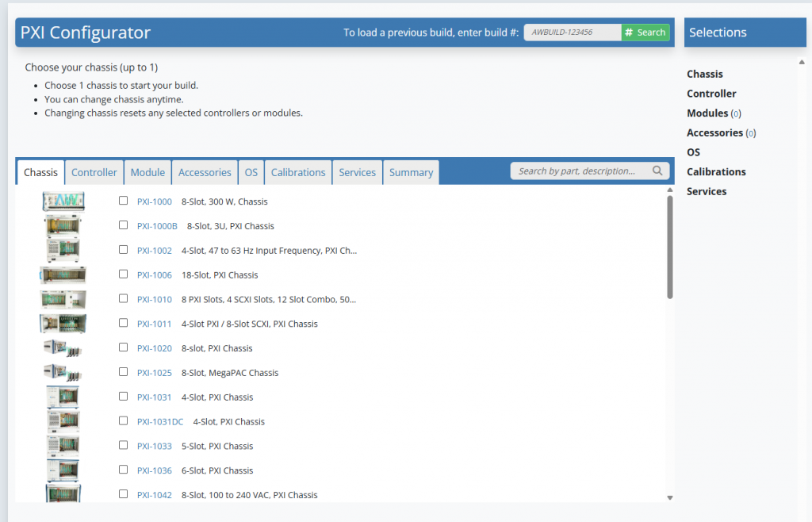Viewport: 812px width, 522px height.
Task: Check the PXI-1020 chassis checkbox
Action: click(123, 347)
